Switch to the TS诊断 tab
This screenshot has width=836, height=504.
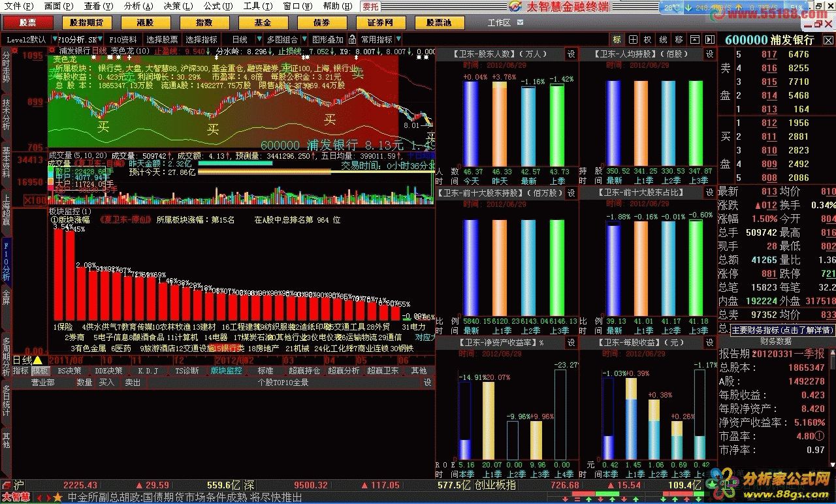coord(187,371)
